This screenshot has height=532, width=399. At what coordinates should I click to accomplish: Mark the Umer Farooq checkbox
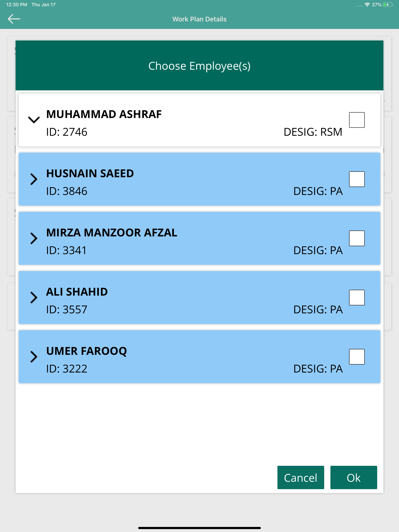click(357, 356)
